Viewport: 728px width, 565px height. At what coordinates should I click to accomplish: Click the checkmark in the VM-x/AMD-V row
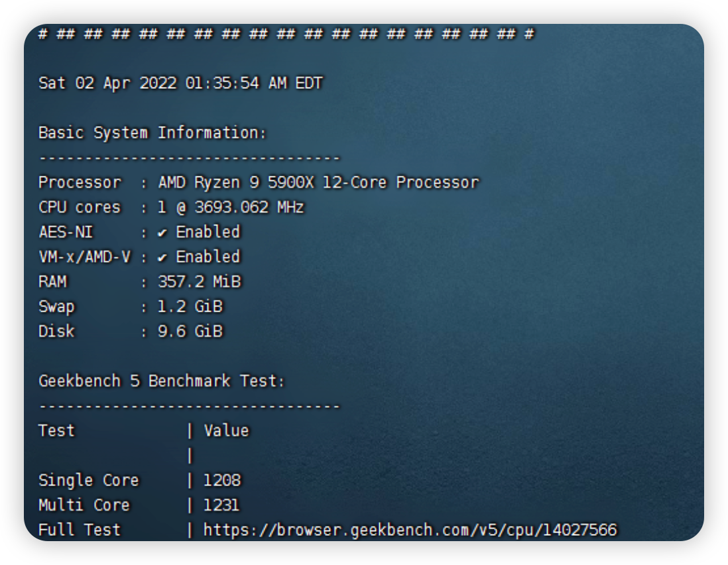tap(162, 258)
